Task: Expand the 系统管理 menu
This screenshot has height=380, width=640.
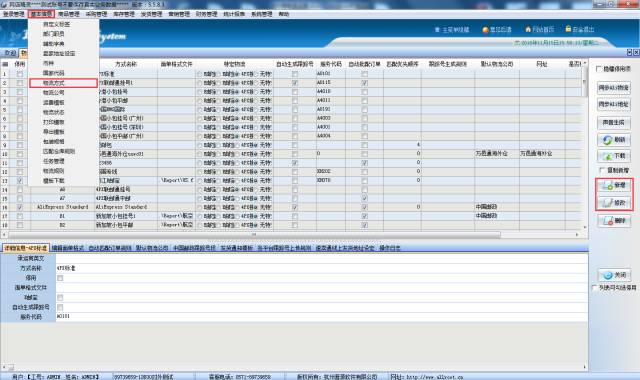Action: tap(262, 14)
